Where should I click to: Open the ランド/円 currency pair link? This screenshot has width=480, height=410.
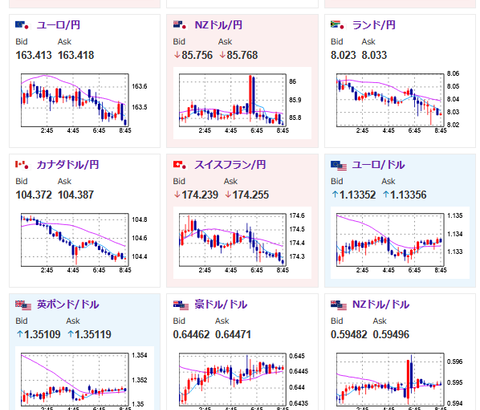374,25
